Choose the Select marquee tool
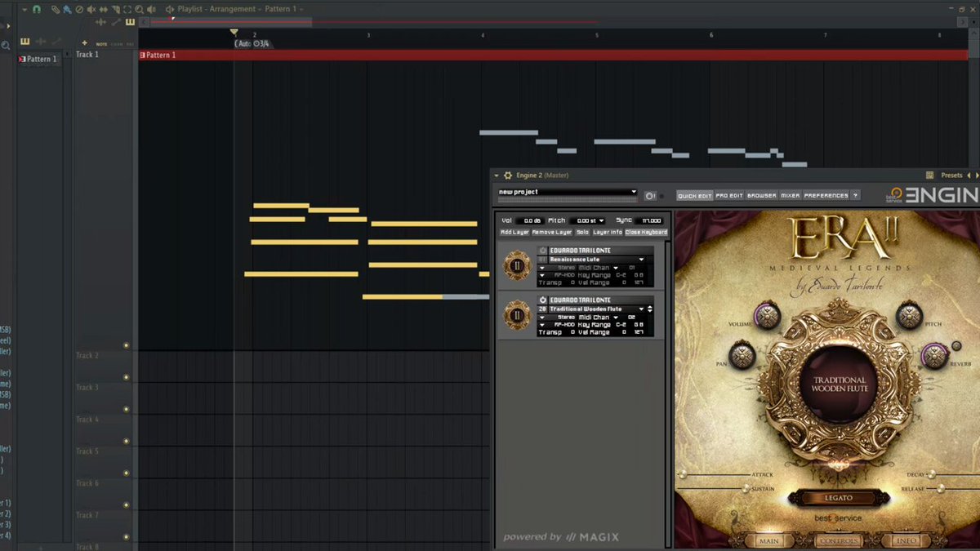 click(x=127, y=10)
